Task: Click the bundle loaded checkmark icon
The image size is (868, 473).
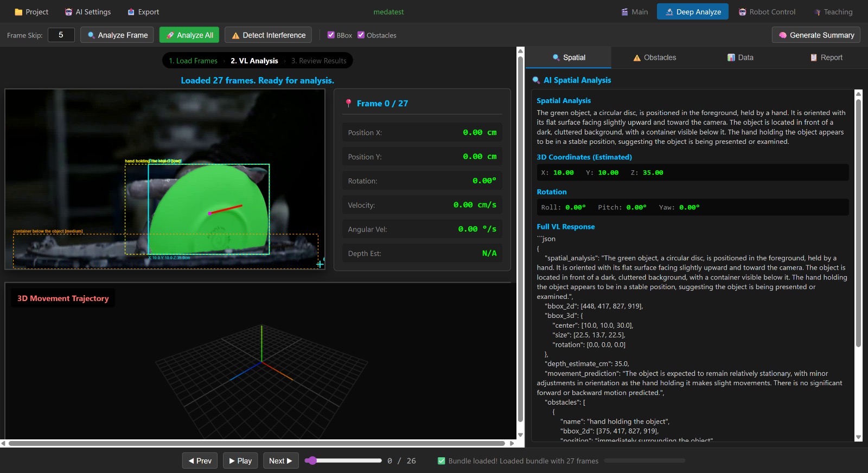Action: coord(442,461)
